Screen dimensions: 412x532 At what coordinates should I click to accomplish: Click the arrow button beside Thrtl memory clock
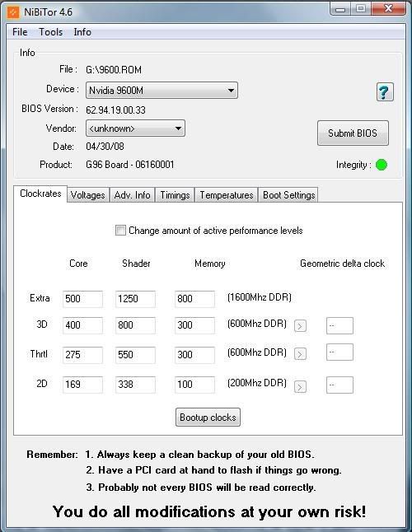pyautogui.click(x=300, y=354)
